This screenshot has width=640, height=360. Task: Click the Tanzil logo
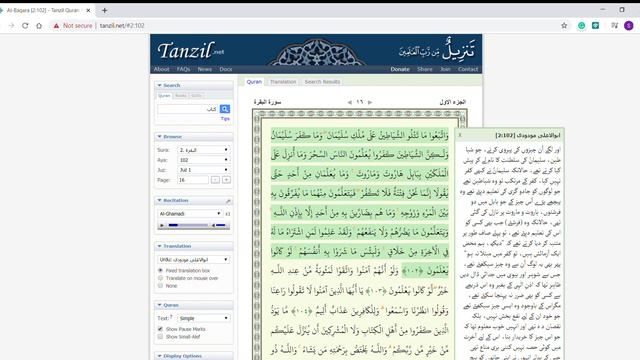coord(190,51)
